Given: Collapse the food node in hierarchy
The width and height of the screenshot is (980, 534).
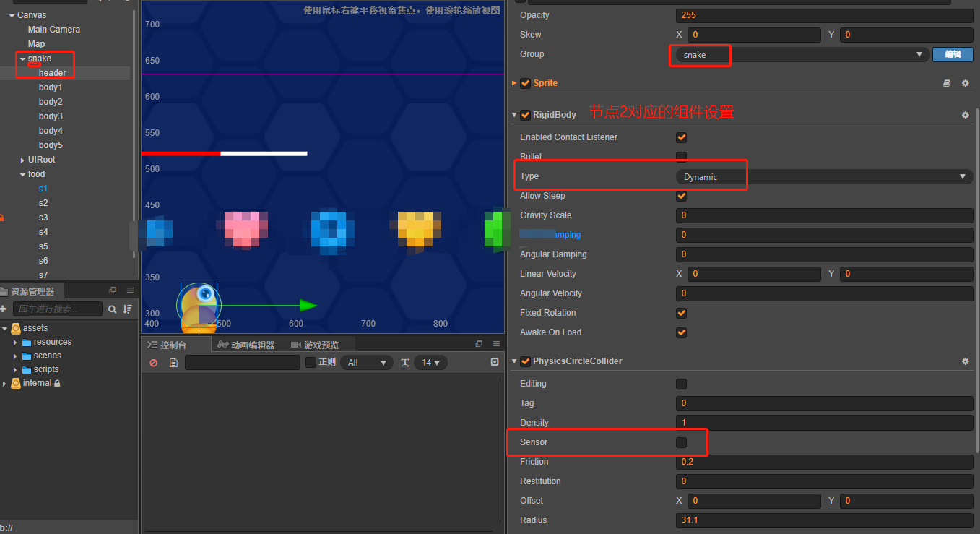Looking at the screenshot, I should pyautogui.click(x=22, y=174).
